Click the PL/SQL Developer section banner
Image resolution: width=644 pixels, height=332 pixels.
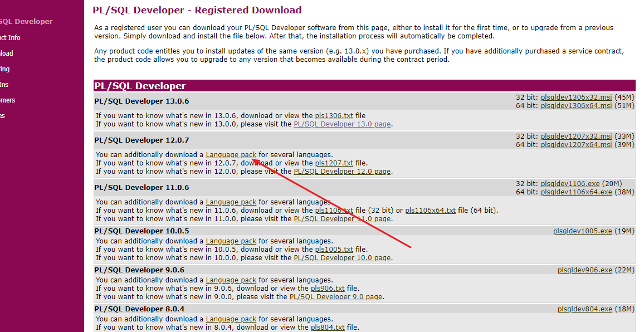[x=364, y=85]
